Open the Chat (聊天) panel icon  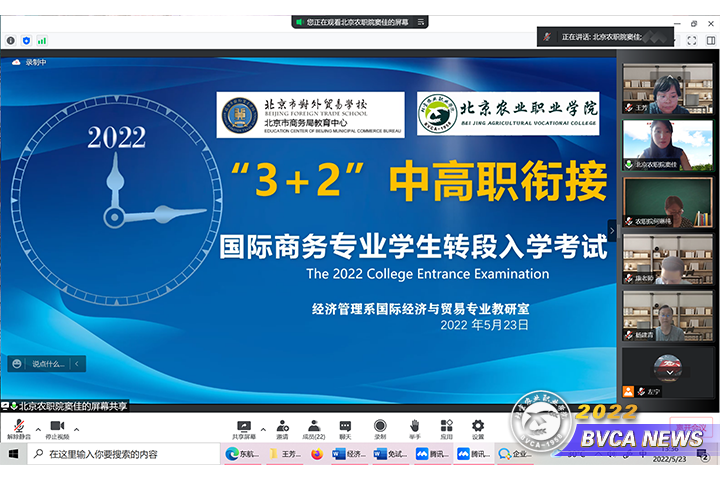click(345, 425)
